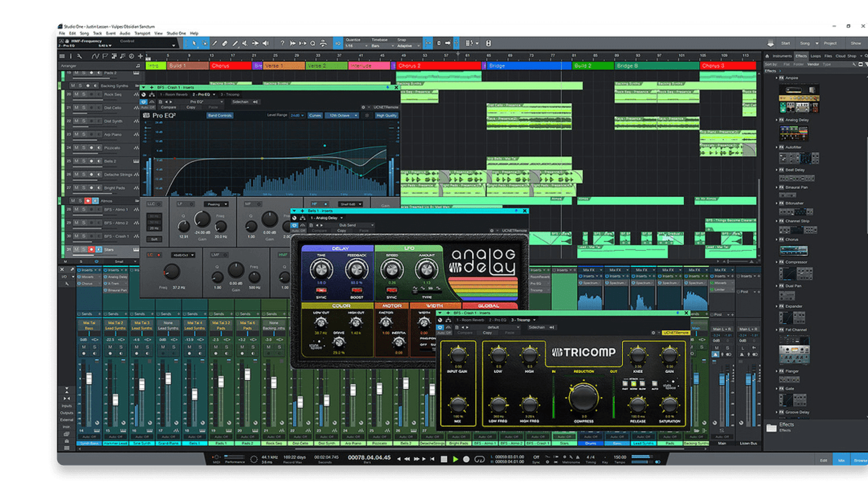Select the Eraser tool
The image size is (868, 488).
225,43
